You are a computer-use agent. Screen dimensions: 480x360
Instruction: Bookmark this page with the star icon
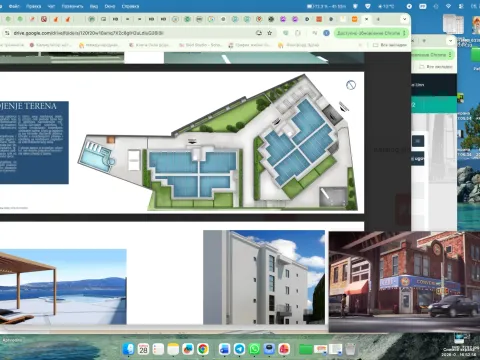click(x=270, y=33)
